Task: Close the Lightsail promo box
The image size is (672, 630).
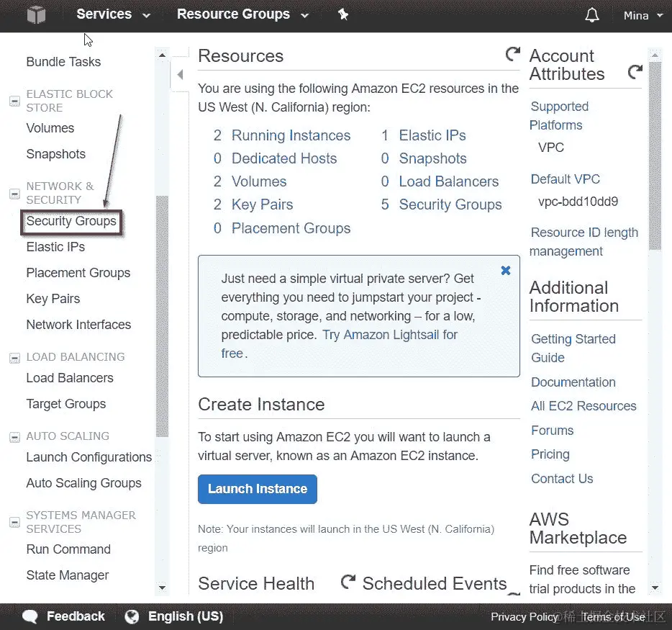Action: pyautogui.click(x=506, y=270)
